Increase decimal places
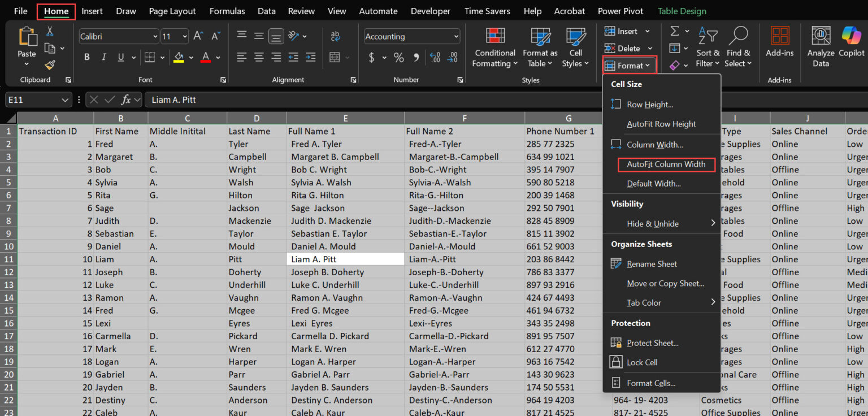Image resolution: width=868 pixels, height=416 pixels. point(435,57)
